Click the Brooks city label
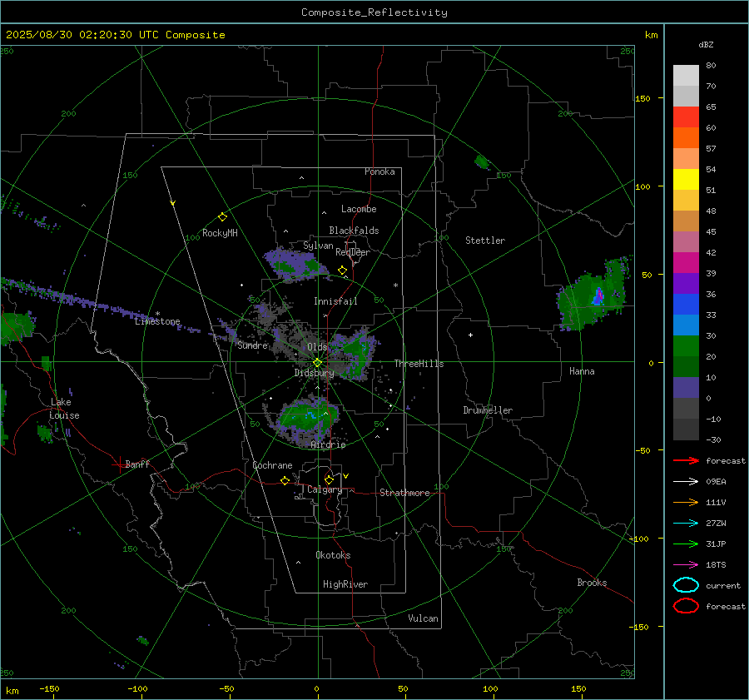The height and width of the screenshot is (700, 749). point(592,583)
